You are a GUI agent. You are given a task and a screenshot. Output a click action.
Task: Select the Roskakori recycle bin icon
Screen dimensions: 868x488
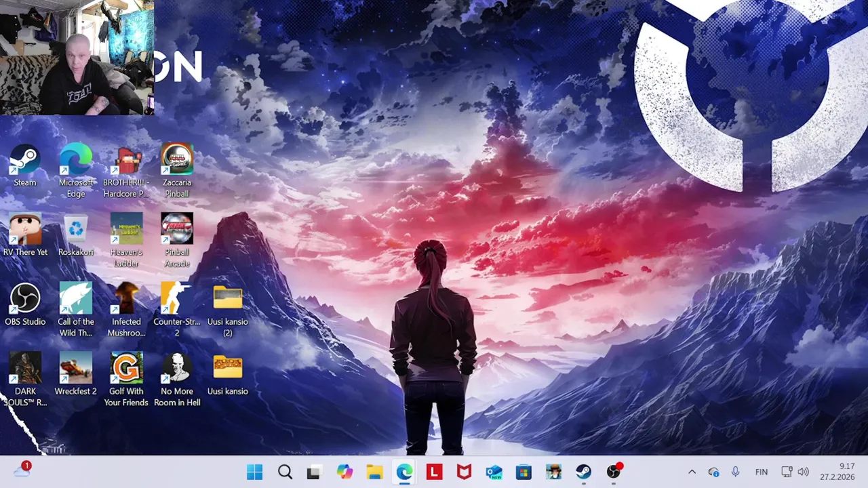pyautogui.click(x=76, y=235)
